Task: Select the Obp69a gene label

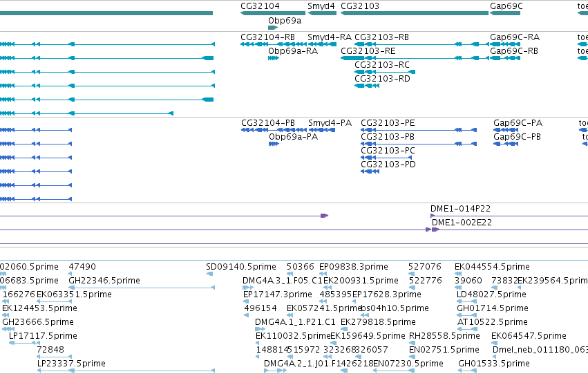Action: point(285,21)
